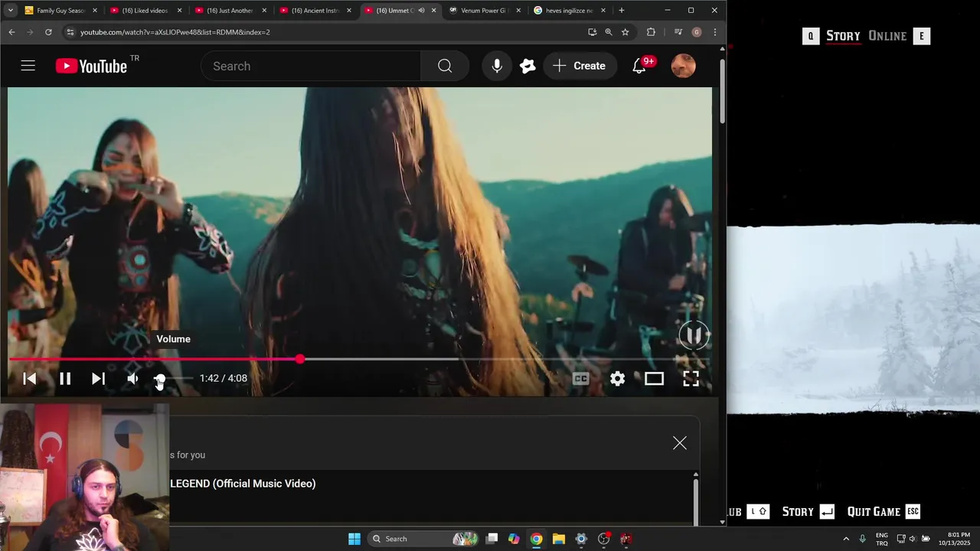Mute audio on the Ummet tab
980x551 pixels.
point(421,11)
